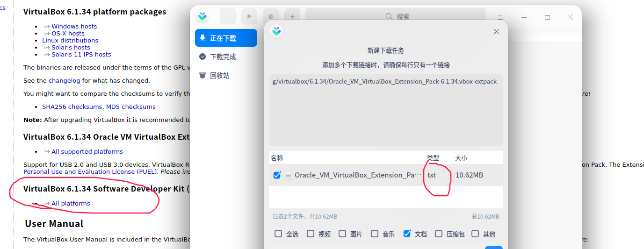
Task: Toggle the 文档 checkbox
Action: point(407,234)
